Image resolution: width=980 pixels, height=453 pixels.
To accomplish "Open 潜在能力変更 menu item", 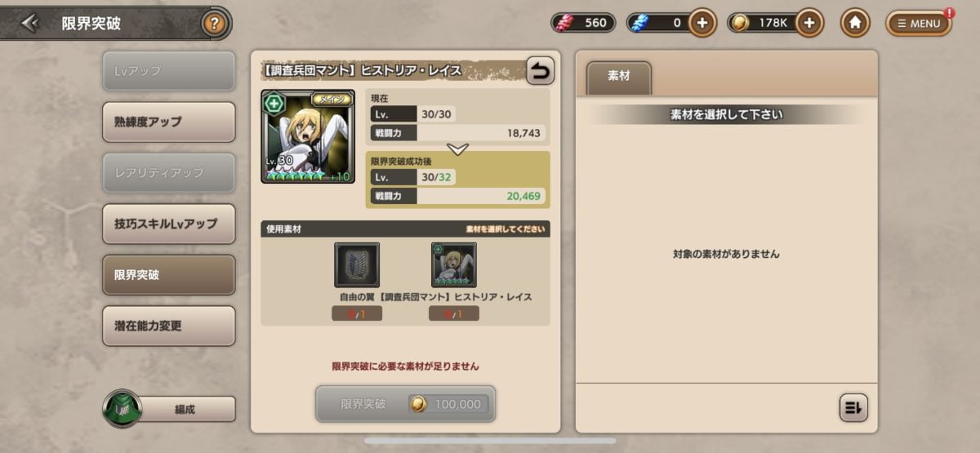I will [x=169, y=326].
